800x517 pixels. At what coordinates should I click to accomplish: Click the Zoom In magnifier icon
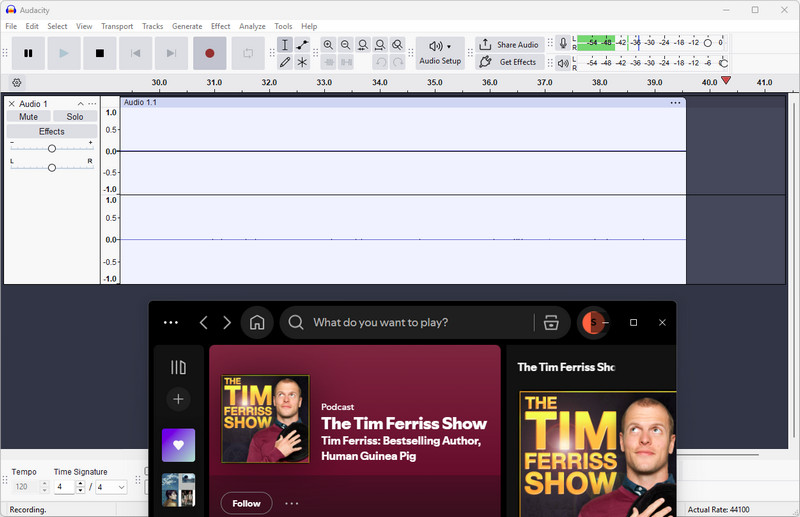[328, 45]
